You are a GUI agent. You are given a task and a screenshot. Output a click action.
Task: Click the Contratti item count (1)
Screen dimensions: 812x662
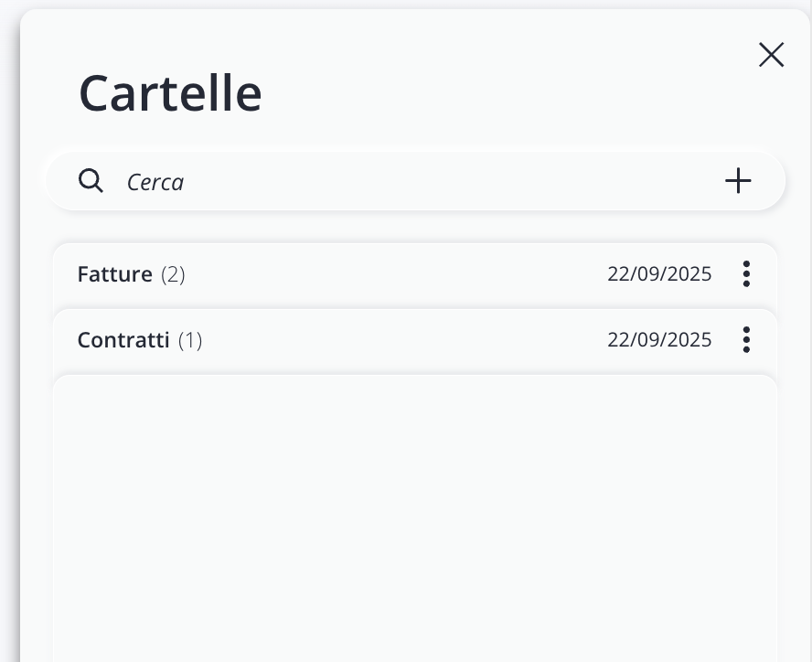point(190,340)
